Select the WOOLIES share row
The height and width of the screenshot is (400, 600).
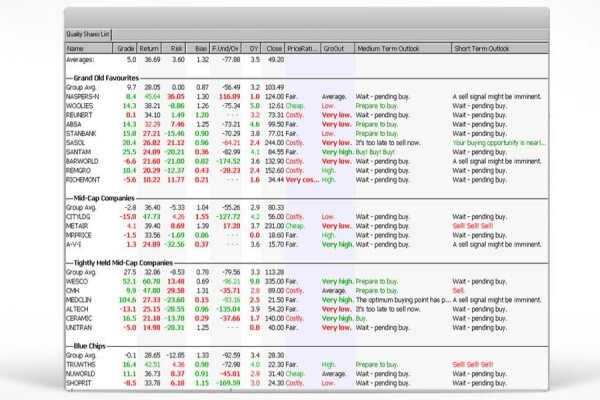(306, 106)
